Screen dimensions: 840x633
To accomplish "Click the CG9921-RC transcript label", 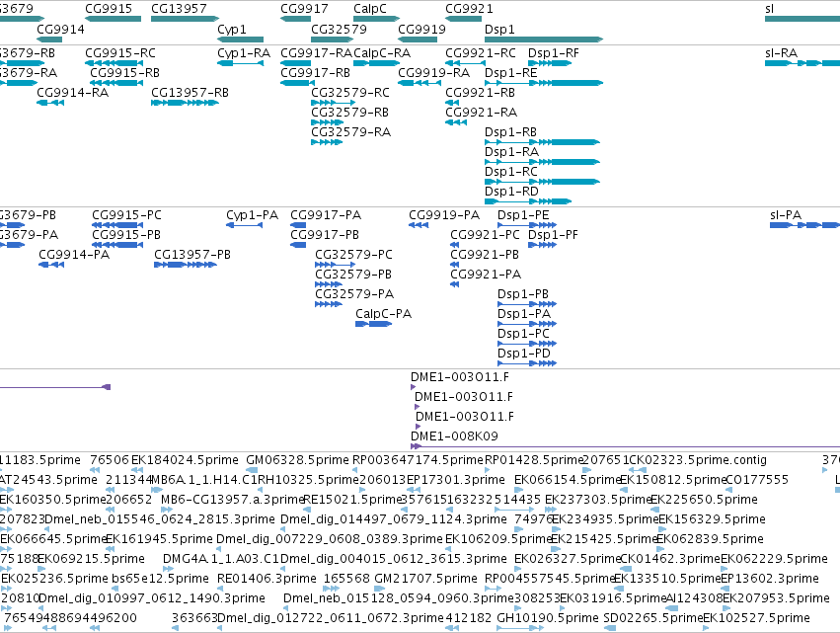I will [480, 53].
